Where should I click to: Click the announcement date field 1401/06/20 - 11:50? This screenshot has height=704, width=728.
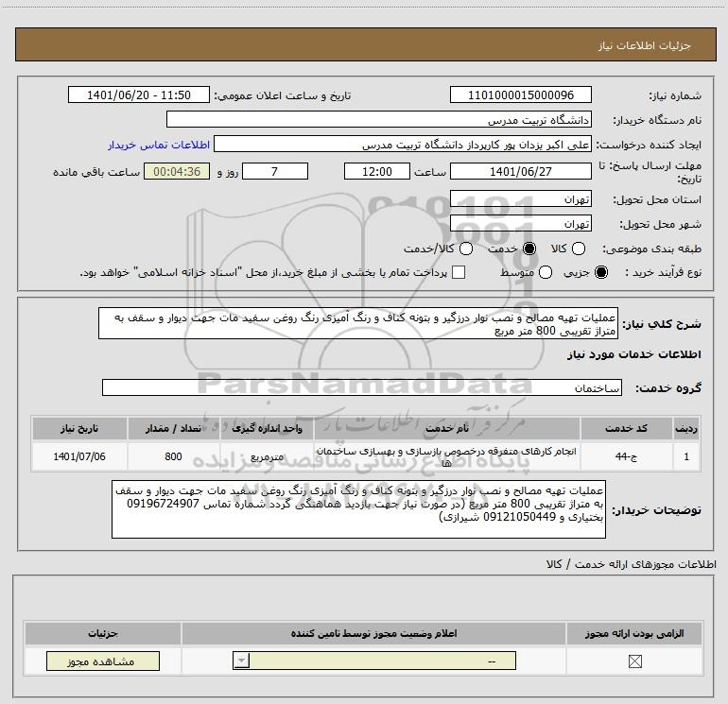139,94
